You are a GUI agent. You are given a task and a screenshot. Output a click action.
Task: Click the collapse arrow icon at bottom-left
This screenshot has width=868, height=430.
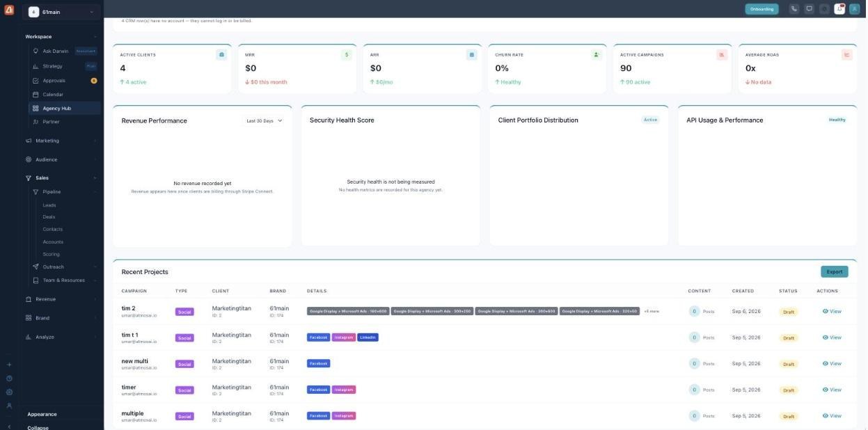pos(9,426)
